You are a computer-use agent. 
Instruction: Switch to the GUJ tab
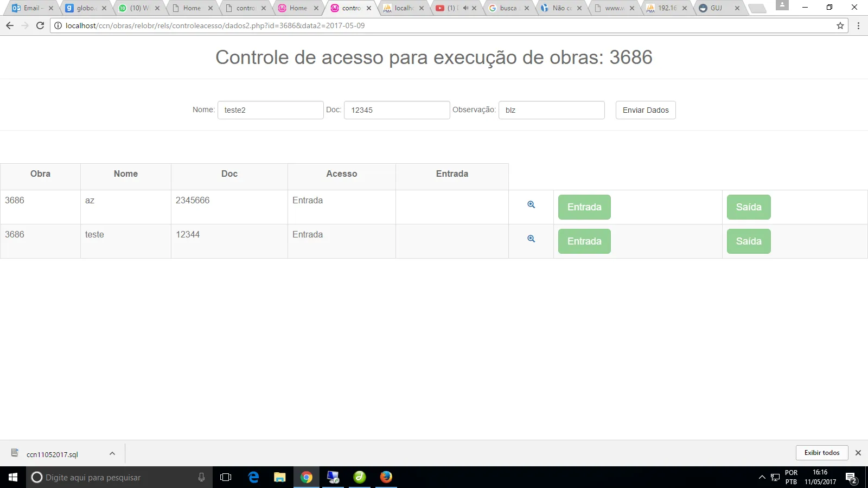point(716,8)
